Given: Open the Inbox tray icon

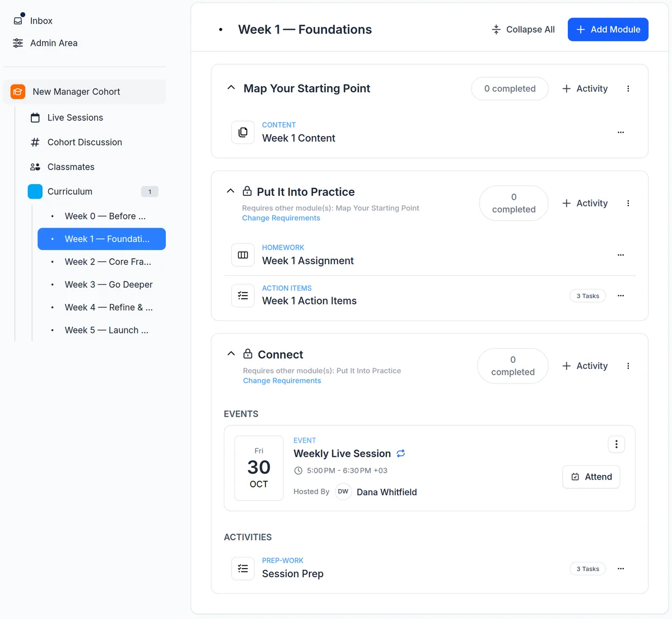Looking at the screenshot, I should (x=18, y=20).
